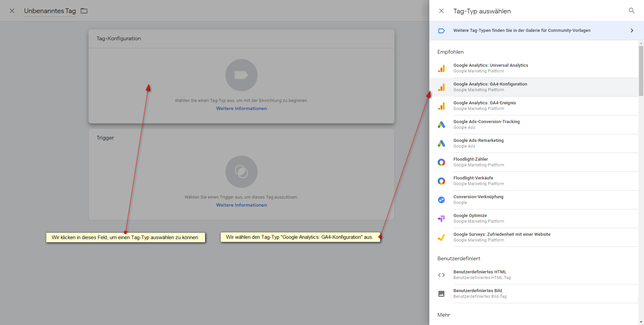644x325 pixels.
Task: Open Weitere Informationen link under Trigger
Action: click(x=241, y=205)
